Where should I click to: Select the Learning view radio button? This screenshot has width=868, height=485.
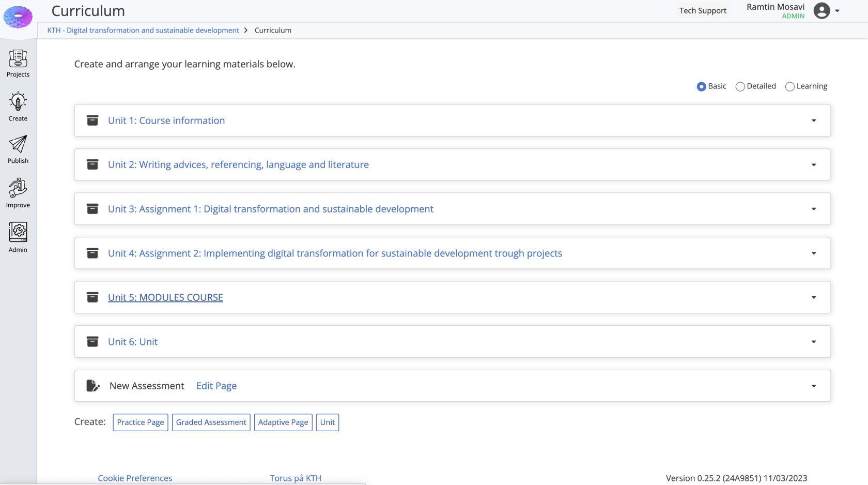(789, 86)
